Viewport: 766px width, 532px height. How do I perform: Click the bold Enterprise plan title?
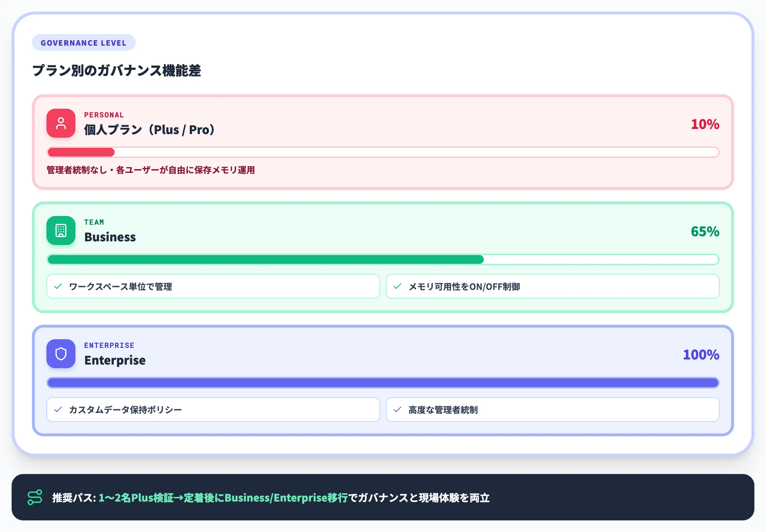coord(115,360)
